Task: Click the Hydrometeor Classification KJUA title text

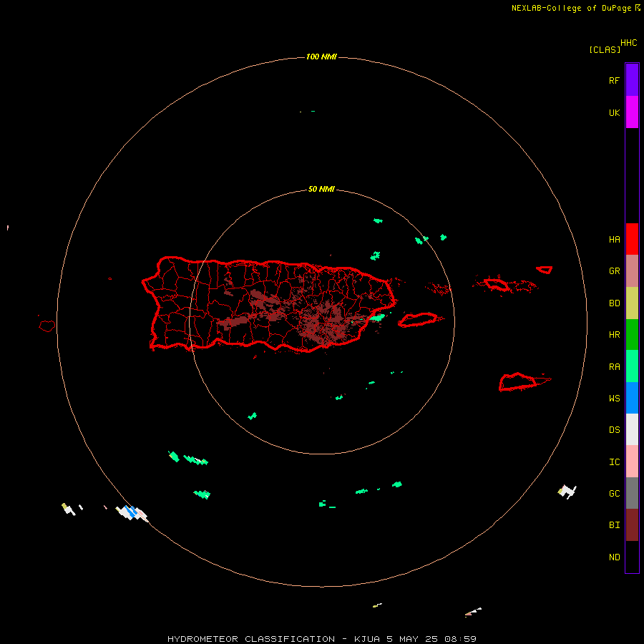Action: (x=321, y=639)
